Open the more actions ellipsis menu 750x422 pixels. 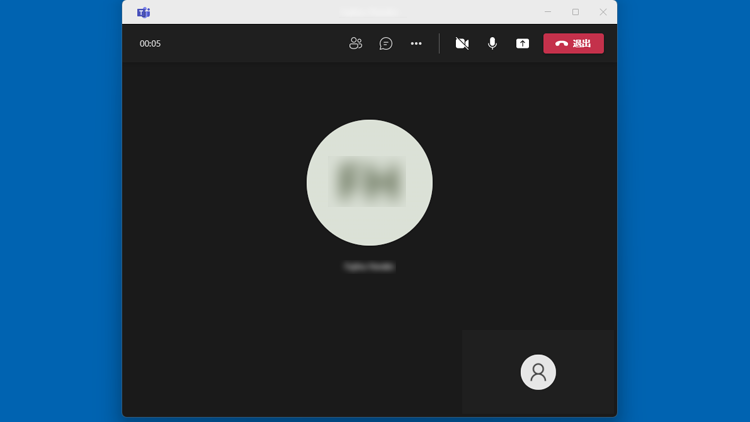click(416, 43)
